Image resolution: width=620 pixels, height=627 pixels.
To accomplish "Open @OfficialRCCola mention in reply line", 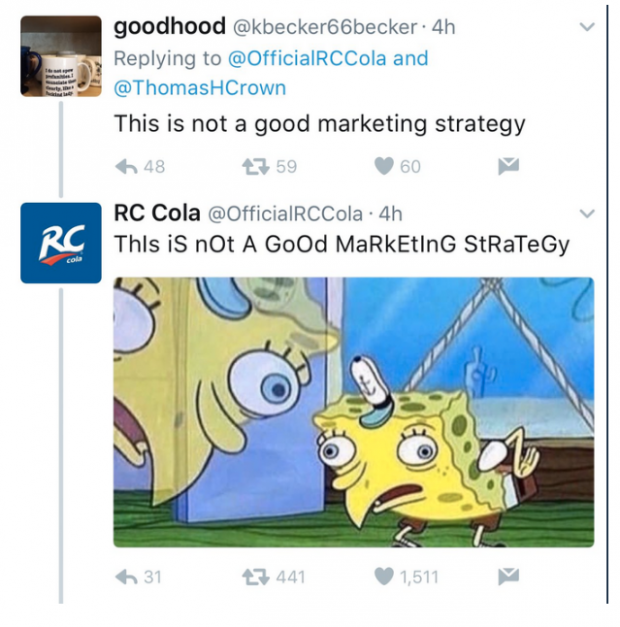I will click(x=307, y=58).
